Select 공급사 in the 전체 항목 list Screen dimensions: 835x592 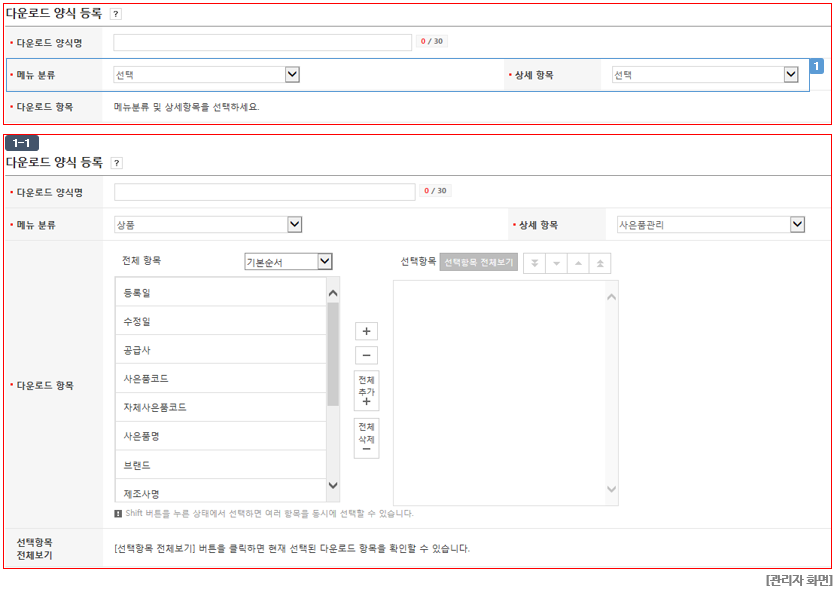tap(220, 350)
